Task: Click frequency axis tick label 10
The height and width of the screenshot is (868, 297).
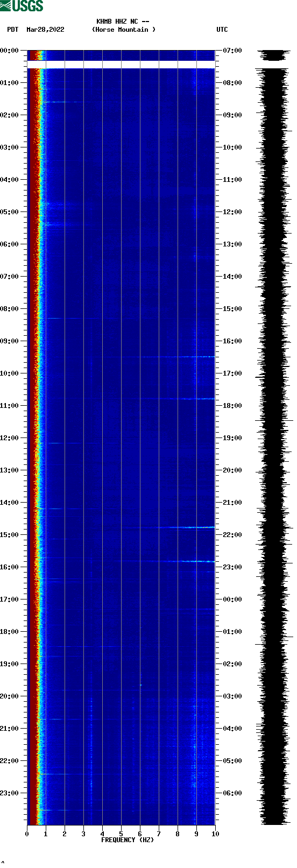Action: click(215, 834)
